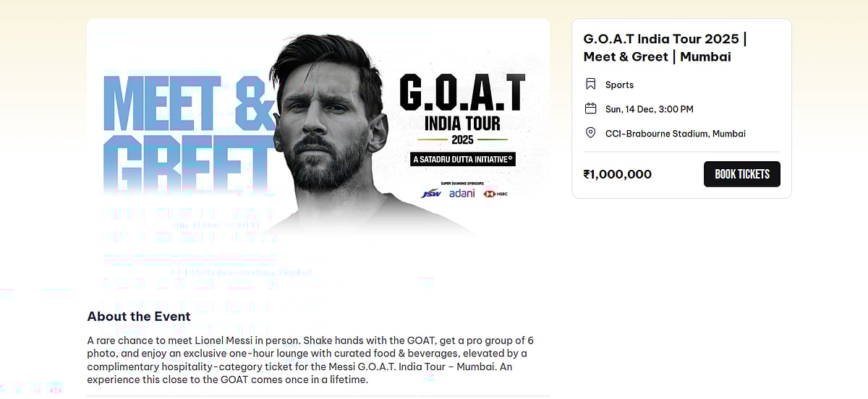Click the calendar icon beside the date
The image size is (868, 399).
590,109
